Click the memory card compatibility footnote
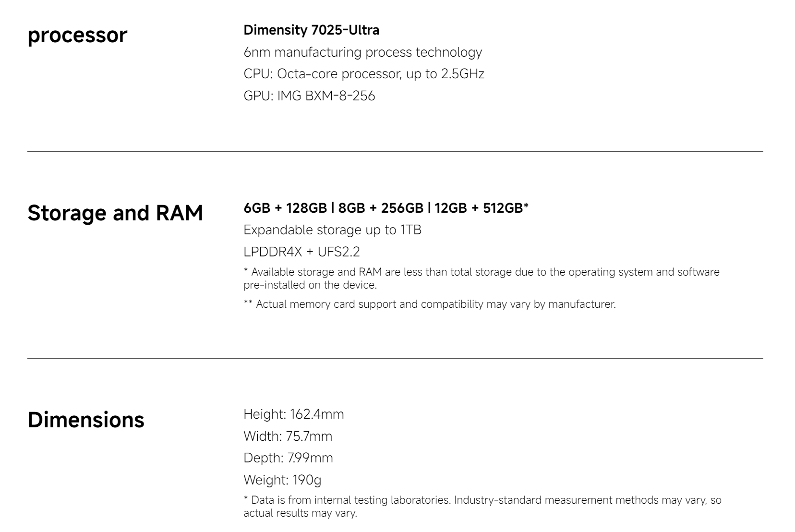This screenshot has height=532, width=795. (430, 304)
